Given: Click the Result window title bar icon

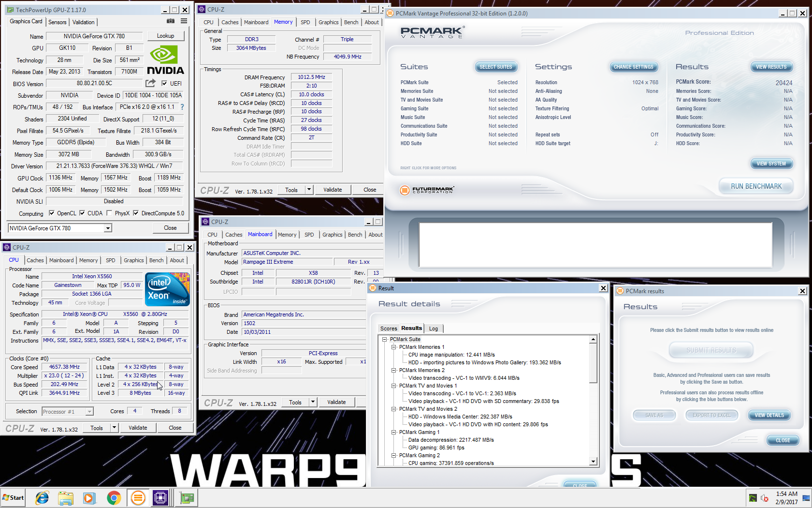Looking at the screenshot, I should 372,288.
